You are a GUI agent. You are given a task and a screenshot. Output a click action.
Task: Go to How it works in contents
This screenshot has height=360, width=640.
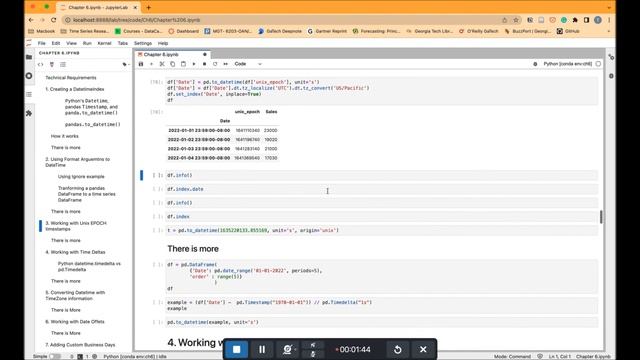tap(64, 136)
